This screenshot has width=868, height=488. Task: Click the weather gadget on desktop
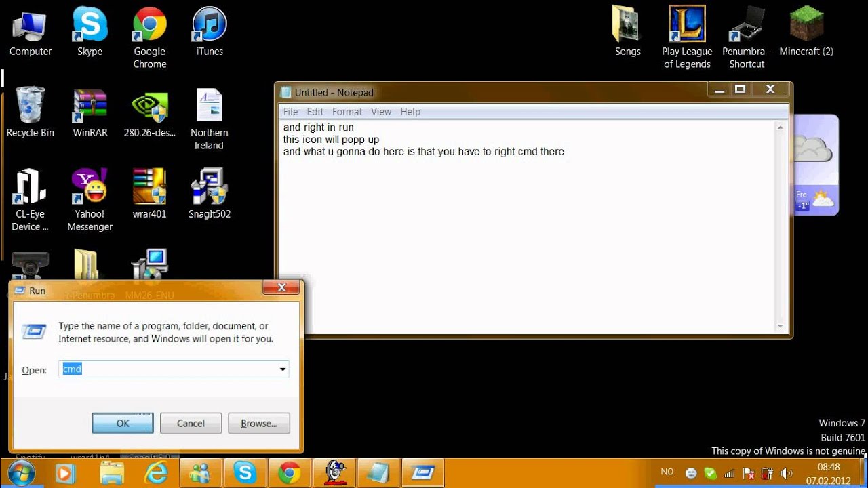pos(815,165)
